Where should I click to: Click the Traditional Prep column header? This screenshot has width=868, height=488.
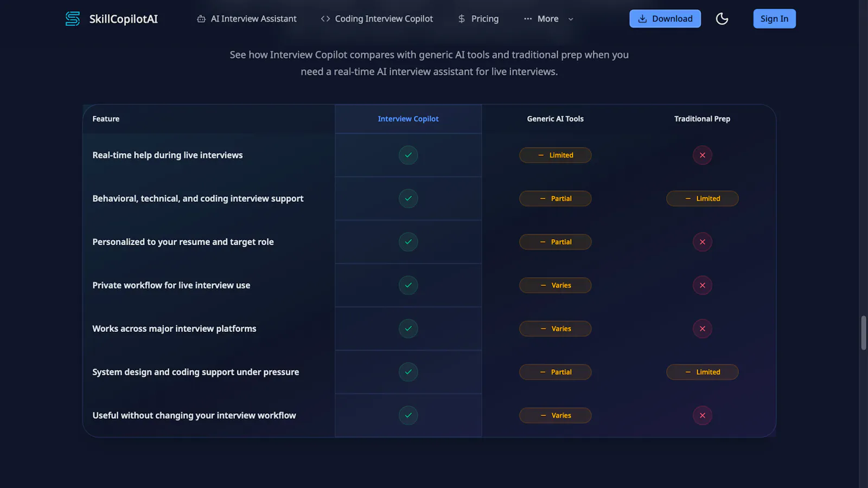[703, 119]
